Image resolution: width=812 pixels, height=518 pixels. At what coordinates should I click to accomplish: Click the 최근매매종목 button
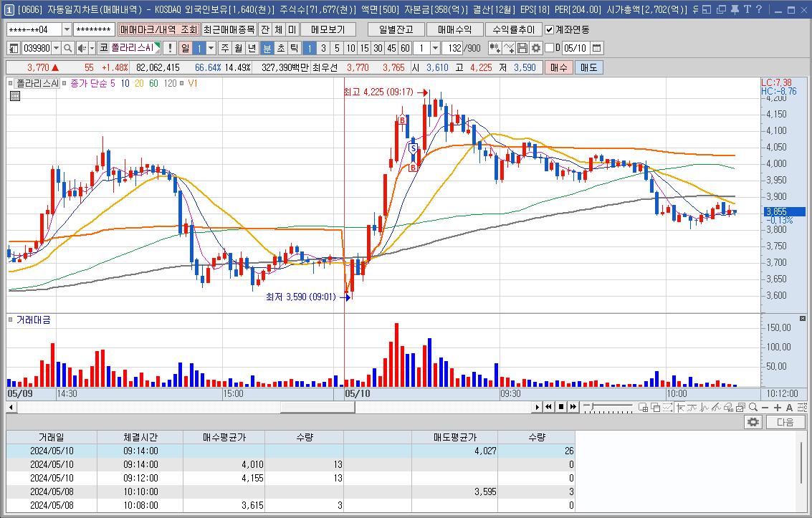pyautogui.click(x=229, y=29)
